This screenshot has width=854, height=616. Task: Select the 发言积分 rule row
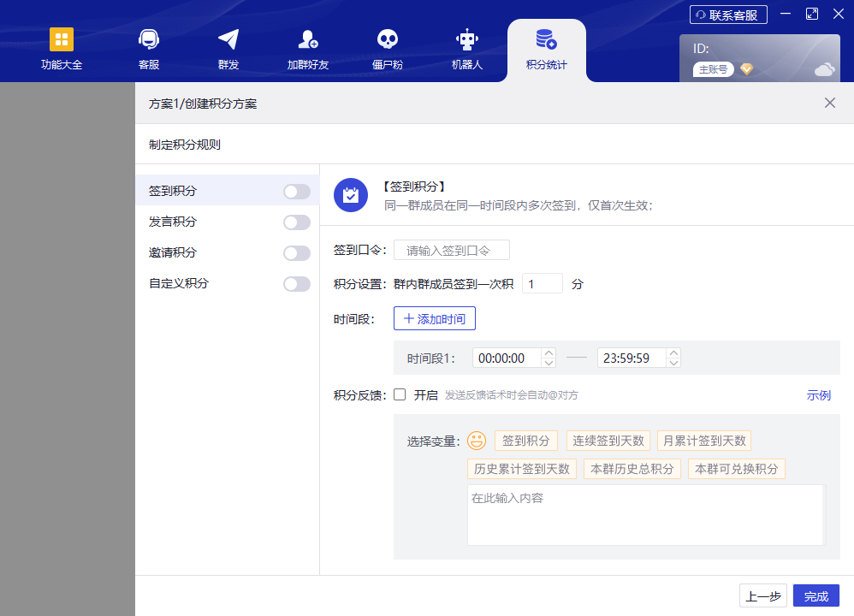click(x=227, y=222)
